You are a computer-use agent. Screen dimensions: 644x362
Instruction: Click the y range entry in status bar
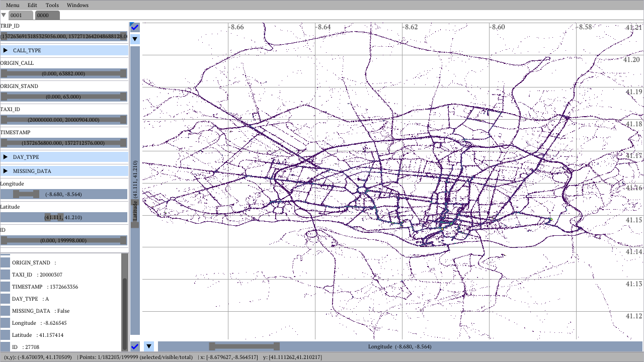[293, 357]
